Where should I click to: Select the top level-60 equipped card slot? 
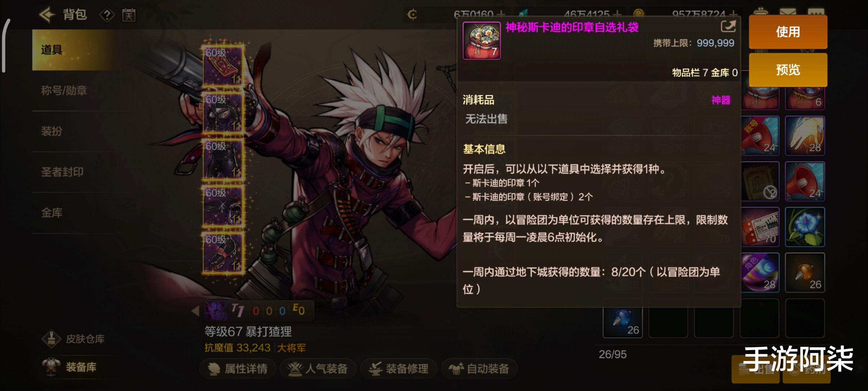pyautogui.click(x=223, y=66)
